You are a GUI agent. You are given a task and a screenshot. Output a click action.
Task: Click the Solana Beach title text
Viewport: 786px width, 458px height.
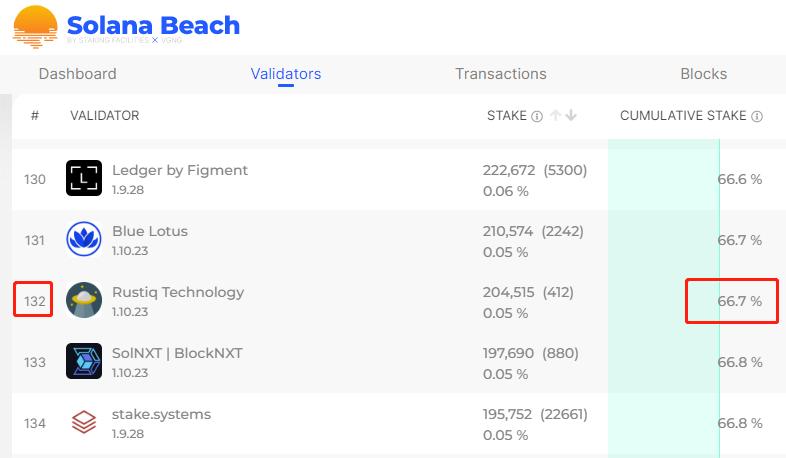point(153,24)
